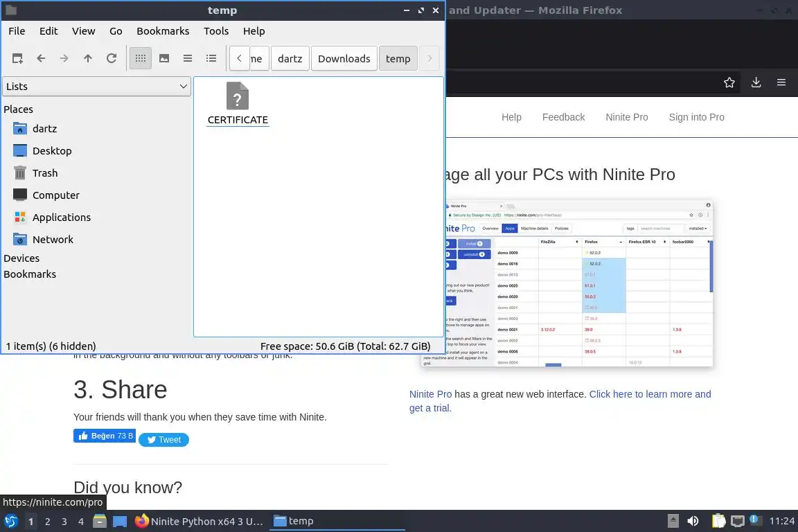Viewport: 798px width, 532px height.
Task: Click the dartz path button
Action: pos(290,59)
